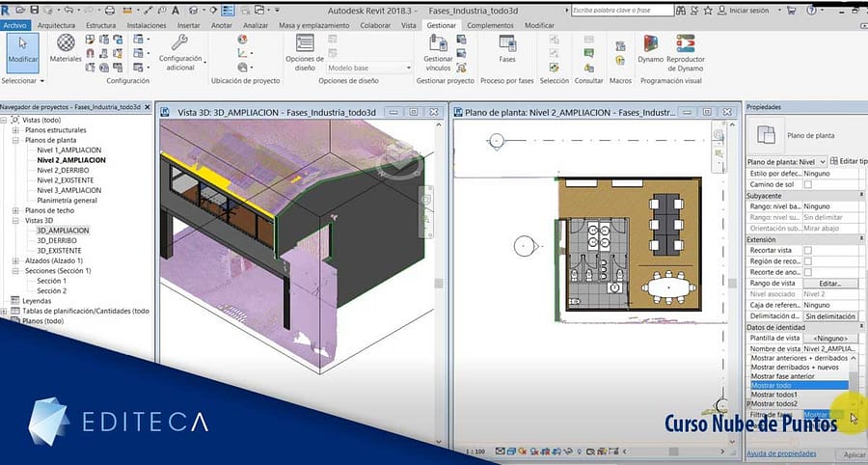
Task: Open the Arquitectura ribbon tab
Action: 56,25
